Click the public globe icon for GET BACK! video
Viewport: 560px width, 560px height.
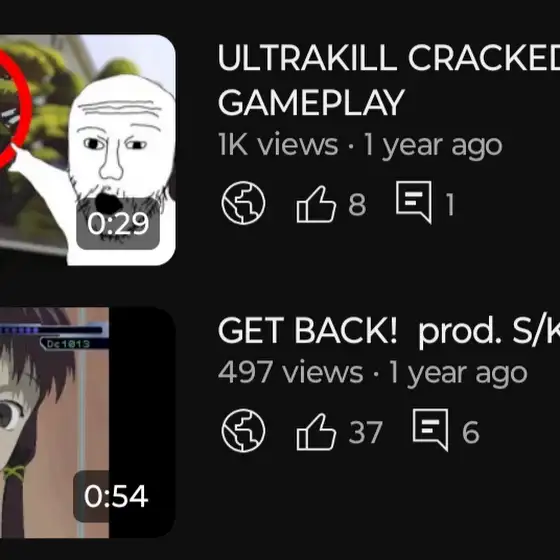243,430
